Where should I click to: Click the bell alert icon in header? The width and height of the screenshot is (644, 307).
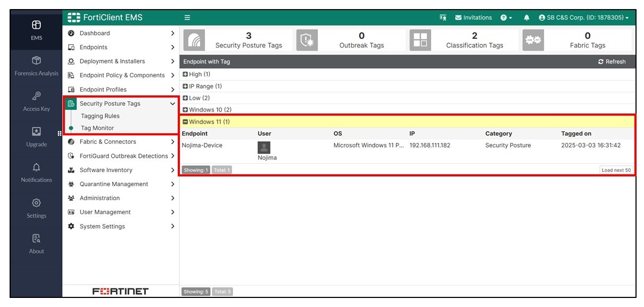[526, 18]
